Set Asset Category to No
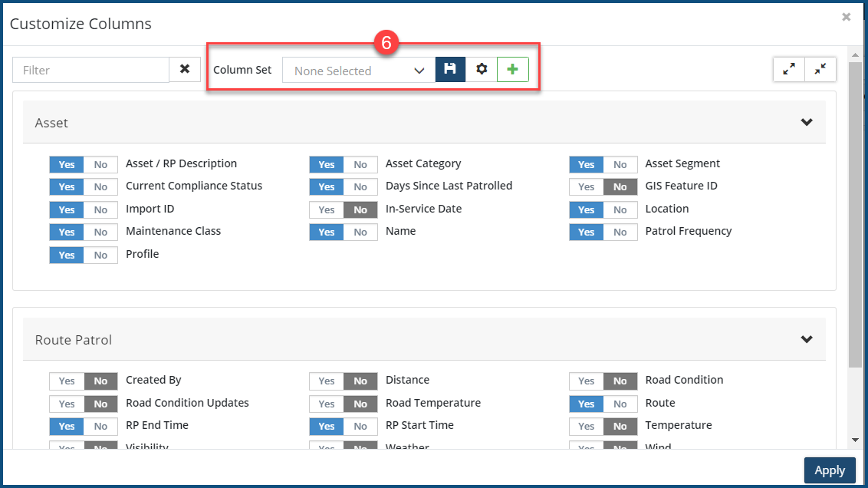Viewport: 868px width, 488px height. [x=360, y=164]
